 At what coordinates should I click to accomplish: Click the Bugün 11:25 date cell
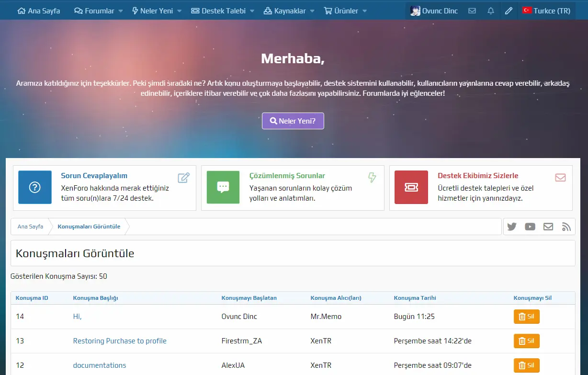click(x=414, y=317)
